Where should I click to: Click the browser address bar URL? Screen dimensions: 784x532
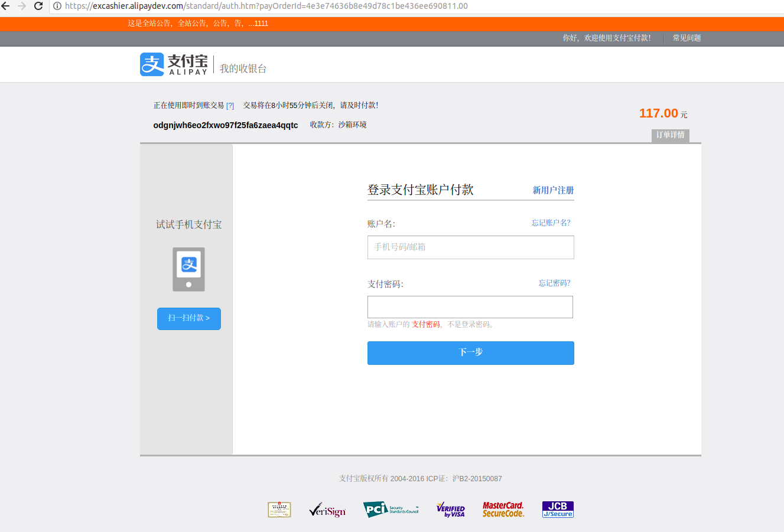pyautogui.click(x=266, y=6)
